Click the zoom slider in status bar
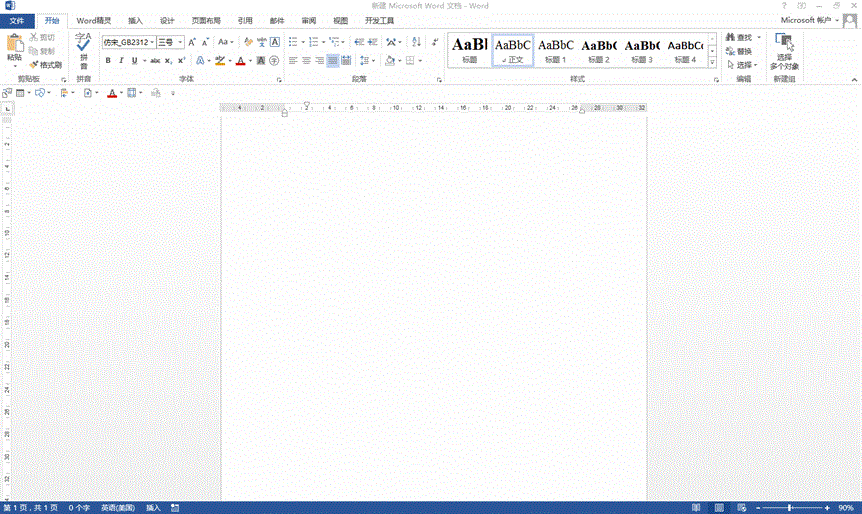862x514 pixels. pyautogui.click(x=789, y=508)
